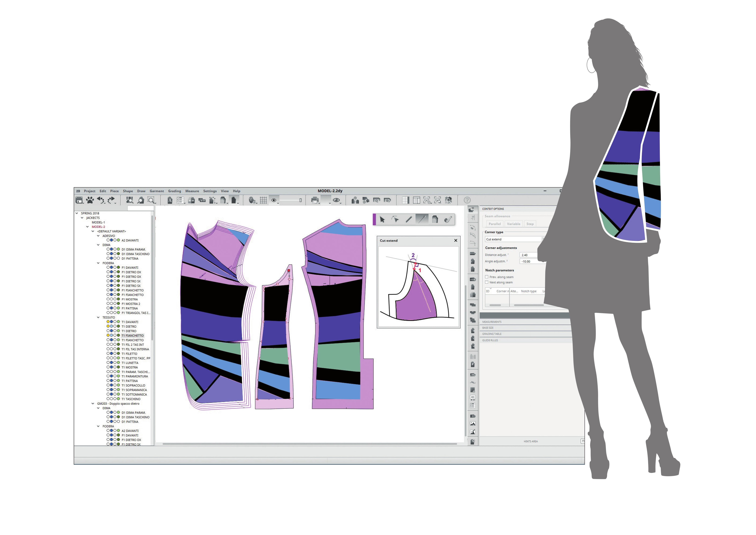Collapse the TESSUTO group
Screen dimensions: 756x535
pos(98,318)
